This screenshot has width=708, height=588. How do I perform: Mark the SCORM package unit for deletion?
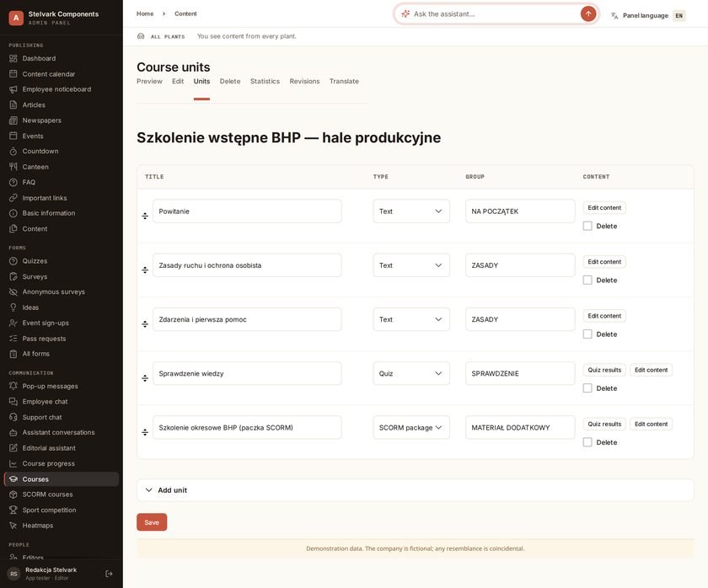point(587,442)
